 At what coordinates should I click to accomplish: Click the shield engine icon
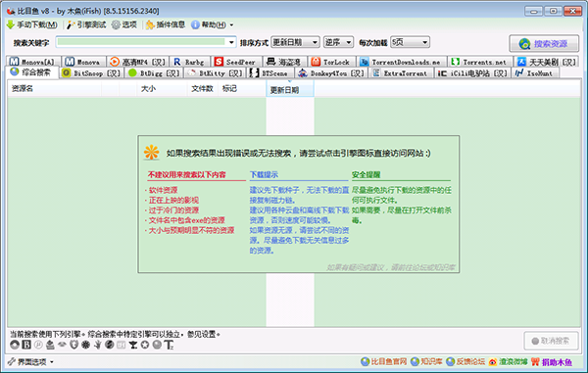click(x=73, y=345)
